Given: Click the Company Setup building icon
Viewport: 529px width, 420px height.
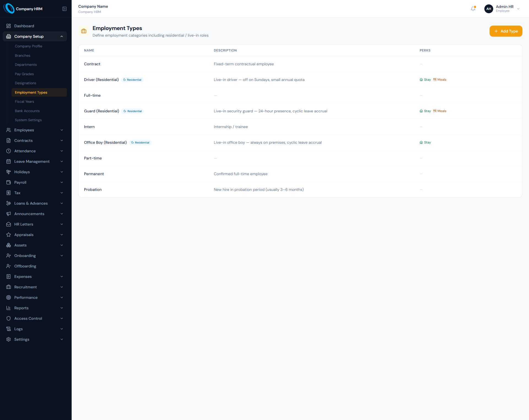Looking at the screenshot, I should [x=9, y=36].
